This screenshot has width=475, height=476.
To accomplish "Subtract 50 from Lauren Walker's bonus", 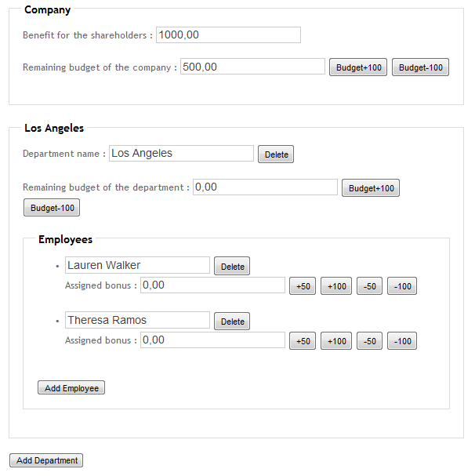I will (369, 286).
